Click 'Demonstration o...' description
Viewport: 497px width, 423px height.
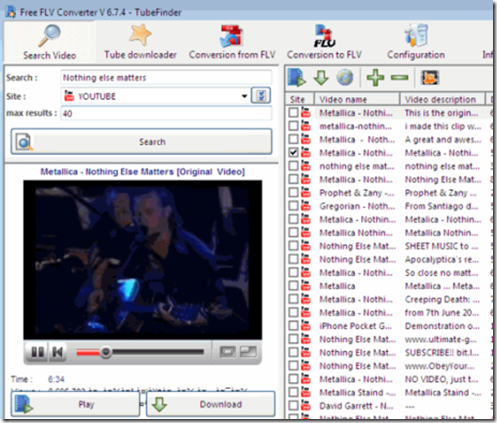442,326
